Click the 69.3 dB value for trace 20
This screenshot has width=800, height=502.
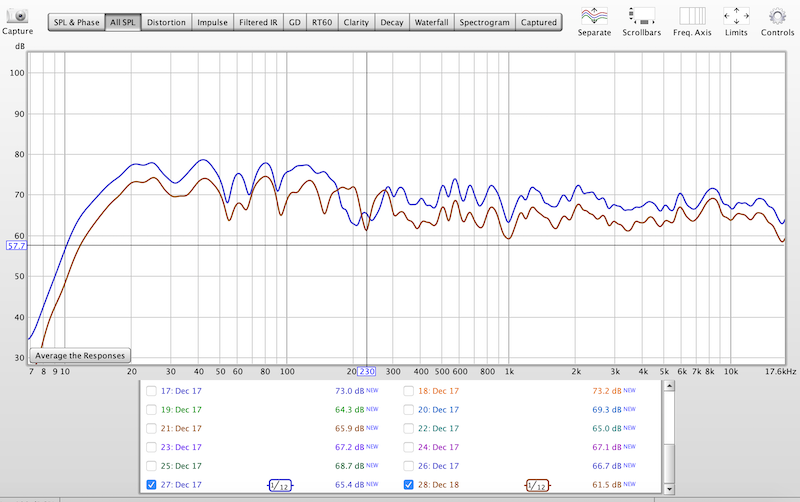[607, 410]
